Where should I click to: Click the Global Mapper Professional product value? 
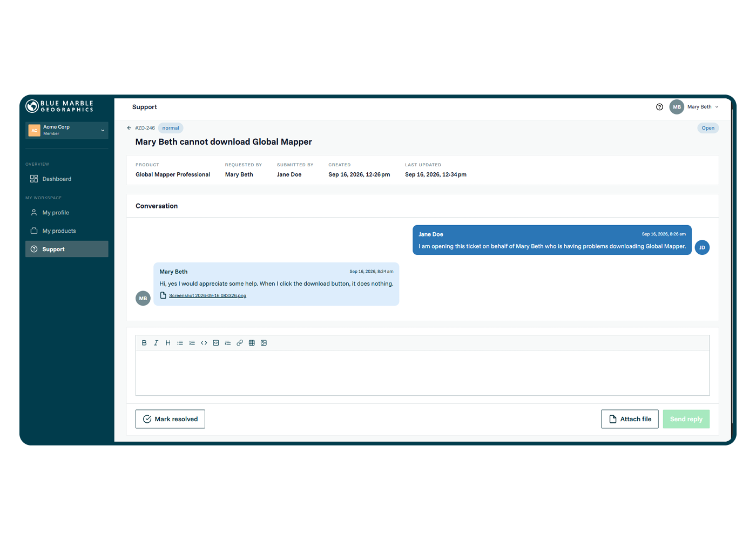point(173,174)
